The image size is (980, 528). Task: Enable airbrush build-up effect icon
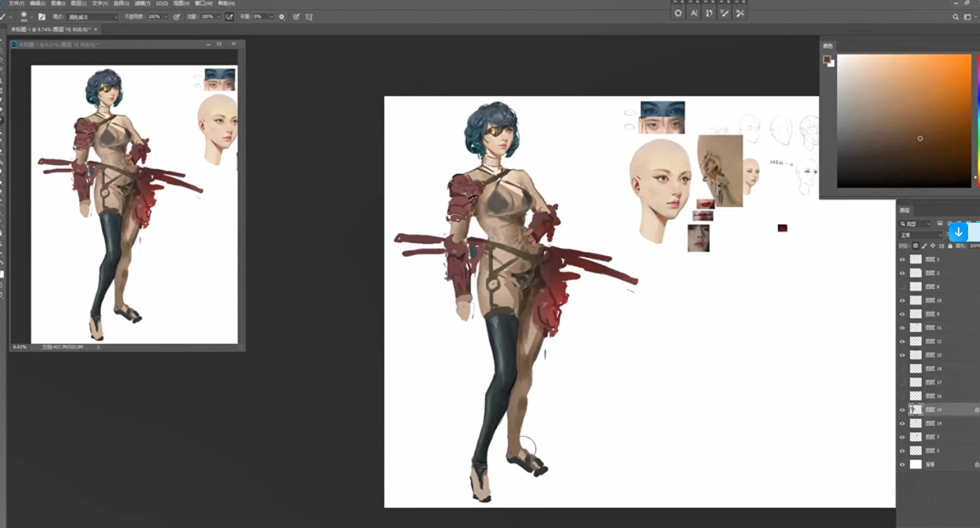(229, 17)
